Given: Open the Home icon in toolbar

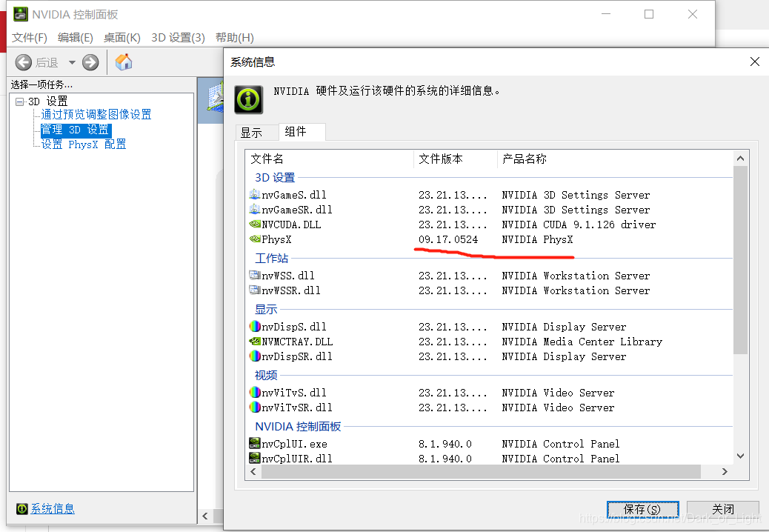Looking at the screenshot, I should click(x=124, y=62).
